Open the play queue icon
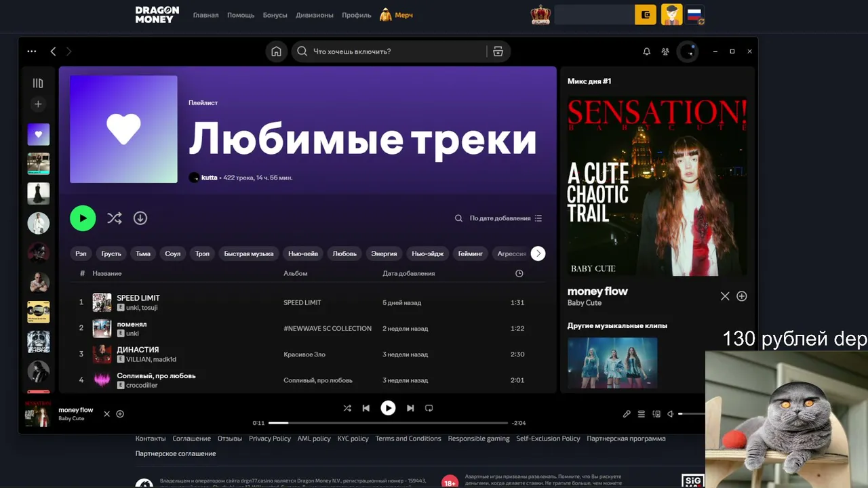868x488 pixels. click(642, 414)
